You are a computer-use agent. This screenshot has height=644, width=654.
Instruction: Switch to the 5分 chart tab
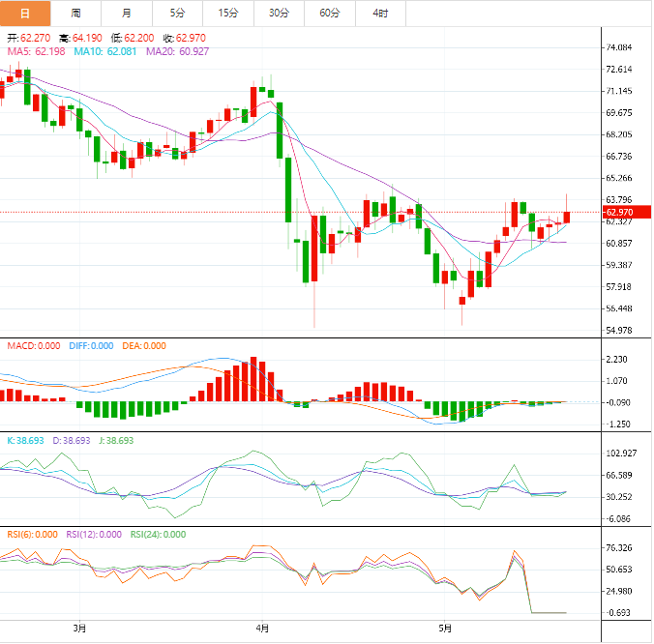pyautogui.click(x=177, y=13)
